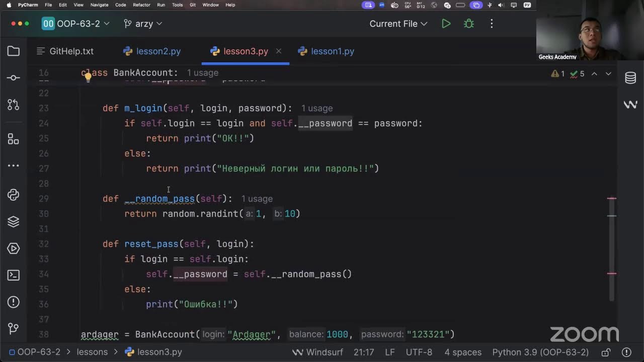Click line number 29 in the gutter
Viewport: 644px width, 362px height.
coord(44,199)
